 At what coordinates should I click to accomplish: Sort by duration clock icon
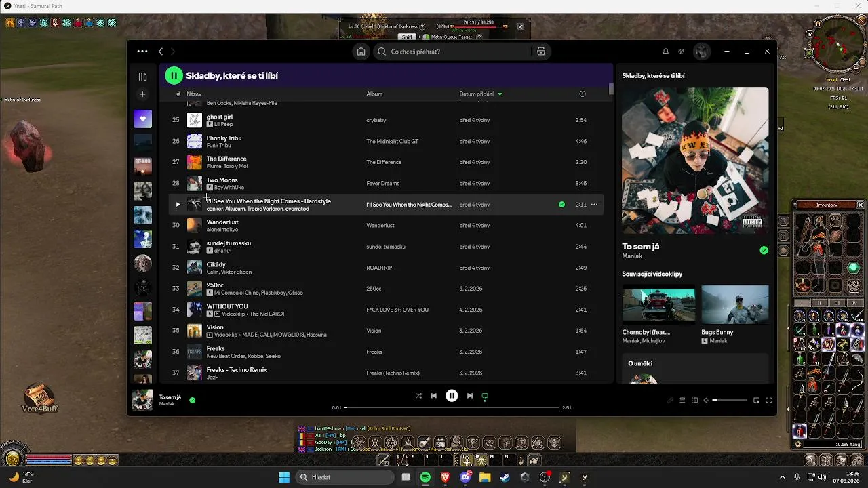583,94
